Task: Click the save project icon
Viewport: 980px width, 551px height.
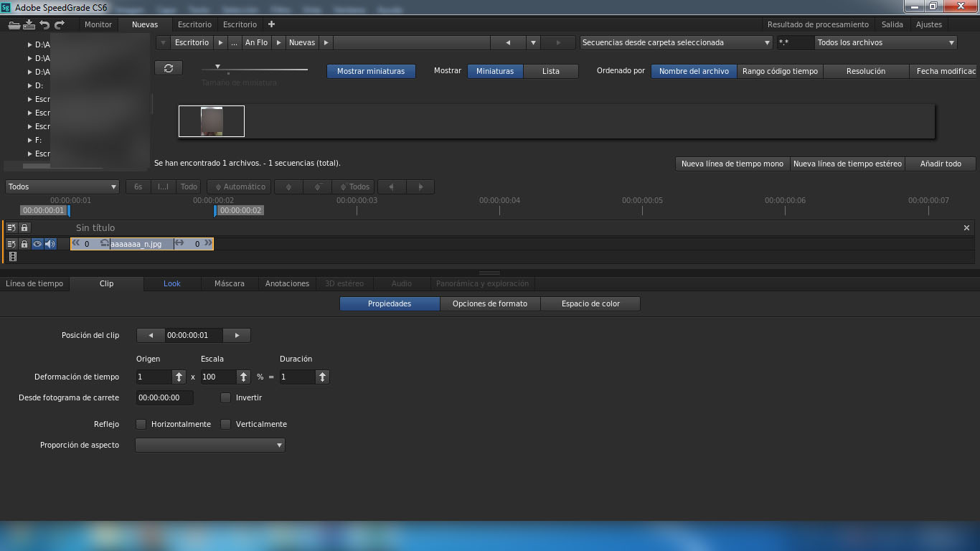Action: pyautogui.click(x=29, y=25)
